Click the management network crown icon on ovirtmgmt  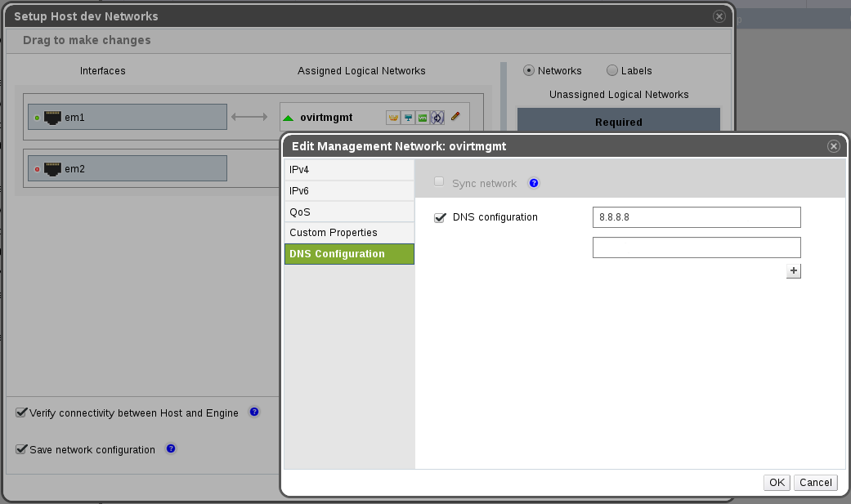[392, 117]
